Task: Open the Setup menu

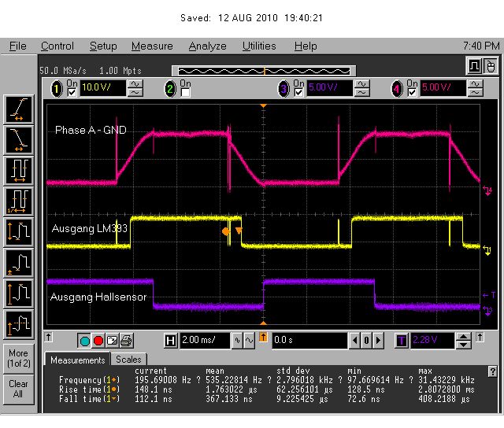Action: (103, 46)
